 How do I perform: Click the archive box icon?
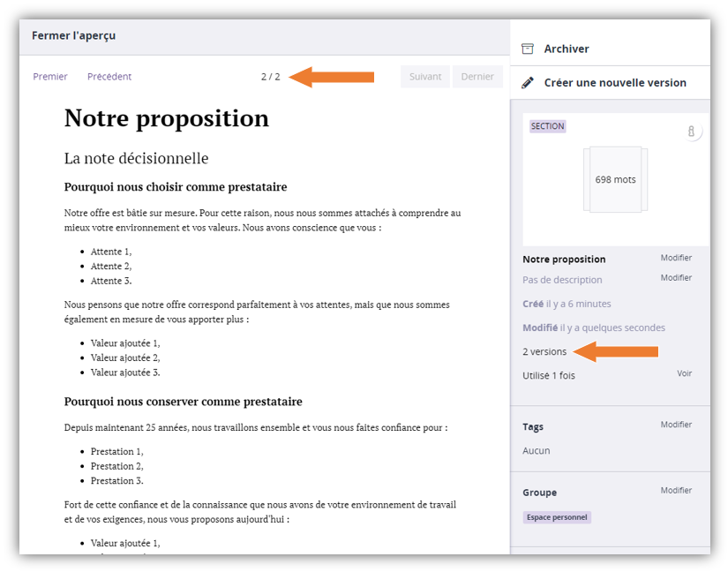click(528, 49)
